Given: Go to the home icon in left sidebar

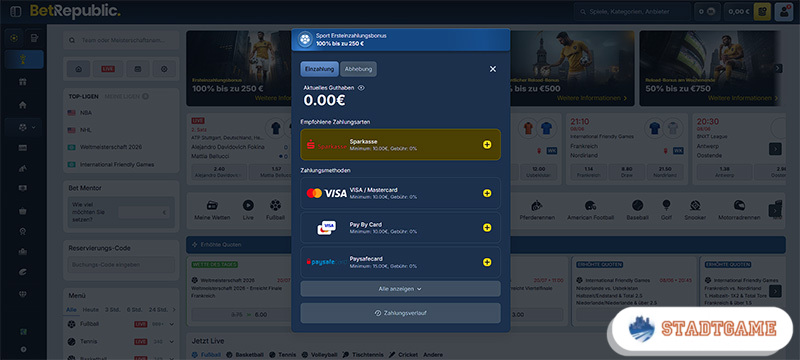Looking at the screenshot, I should (23, 105).
